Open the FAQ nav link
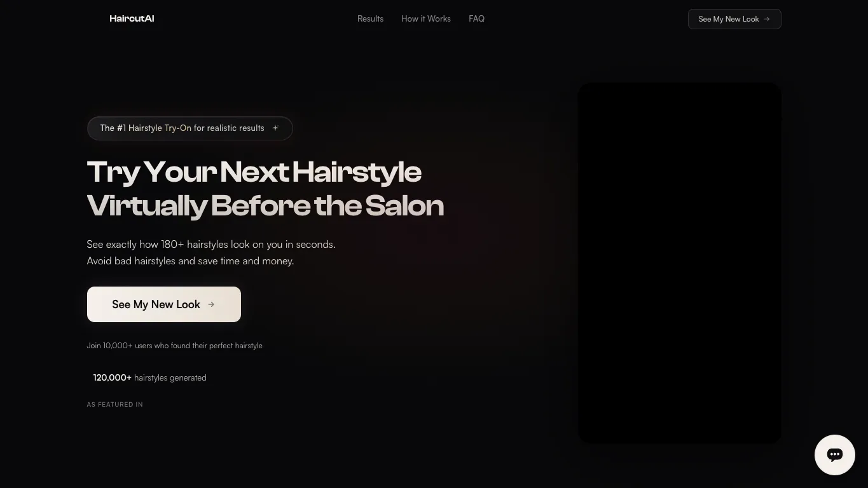 point(476,18)
